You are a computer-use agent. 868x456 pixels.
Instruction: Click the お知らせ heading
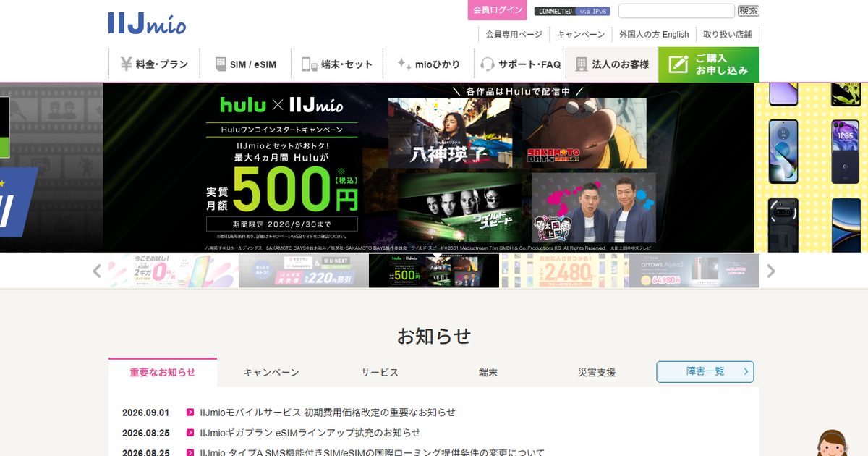(434, 336)
